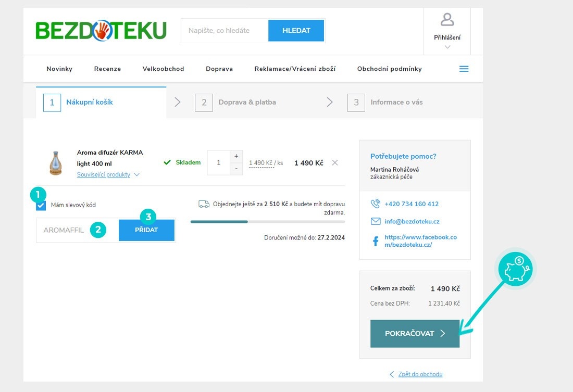Open the Doprava menu item

pos(219,69)
